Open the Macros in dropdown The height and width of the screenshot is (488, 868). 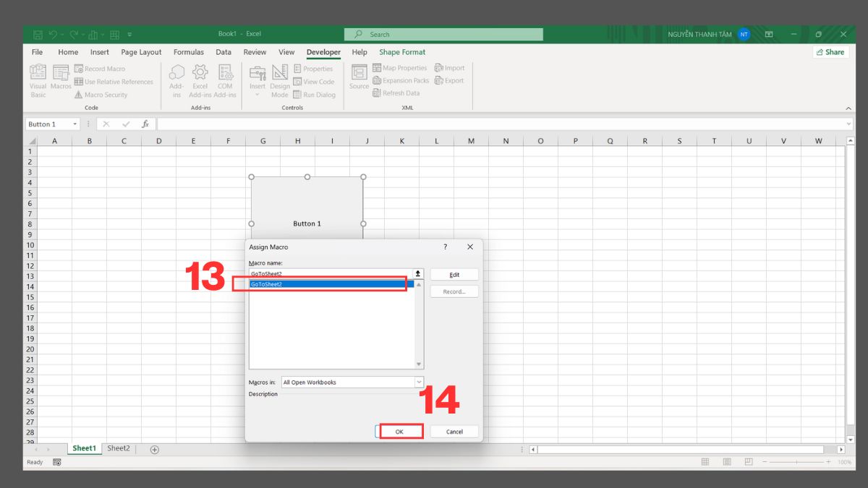coord(418,381)
